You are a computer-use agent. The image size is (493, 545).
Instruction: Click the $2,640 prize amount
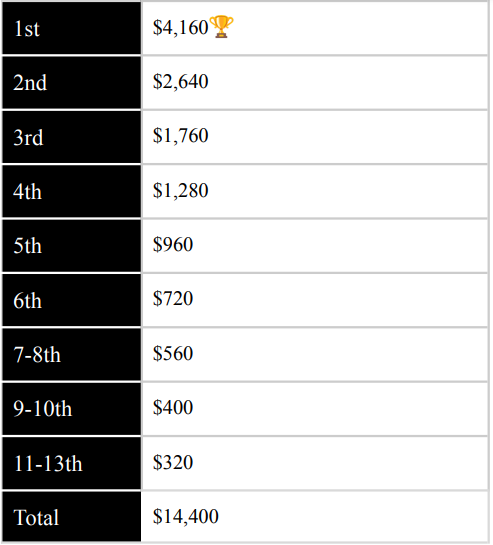coord(180,82)
